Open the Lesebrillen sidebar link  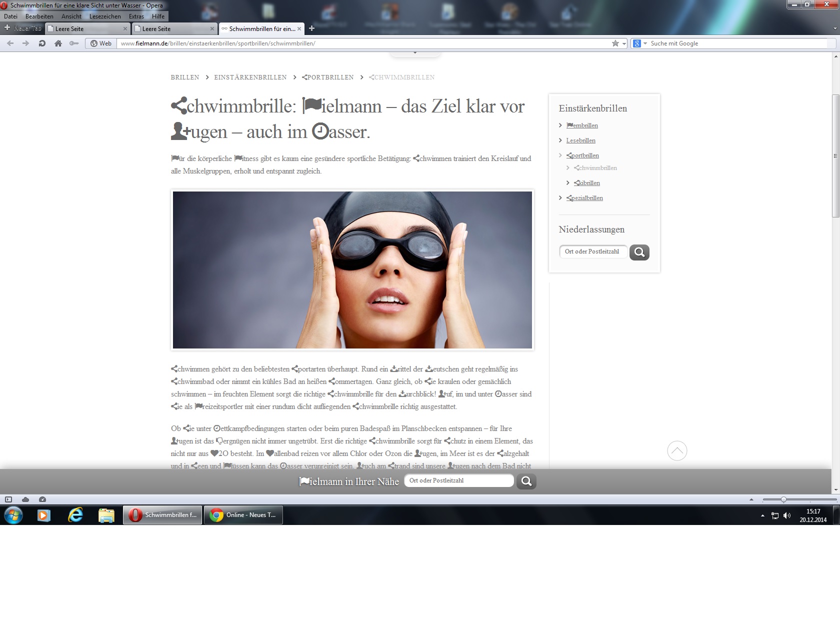pos(580,140)
